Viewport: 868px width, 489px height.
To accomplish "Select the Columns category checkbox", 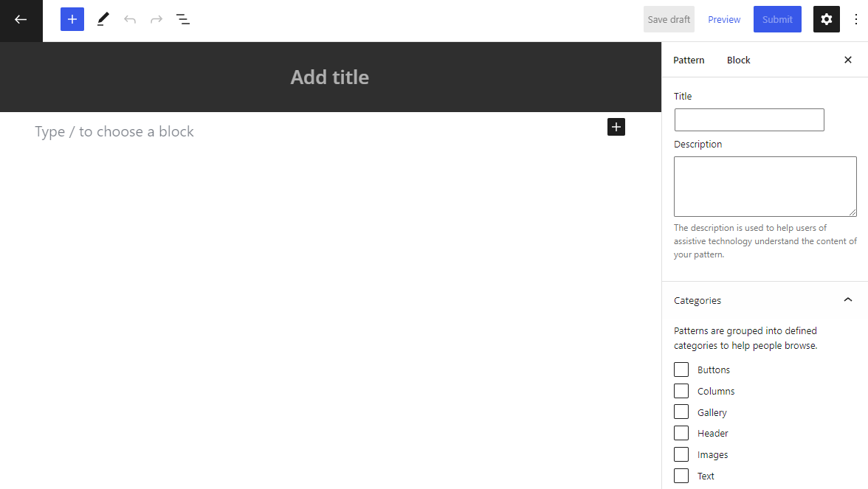I will coord(681,390).
